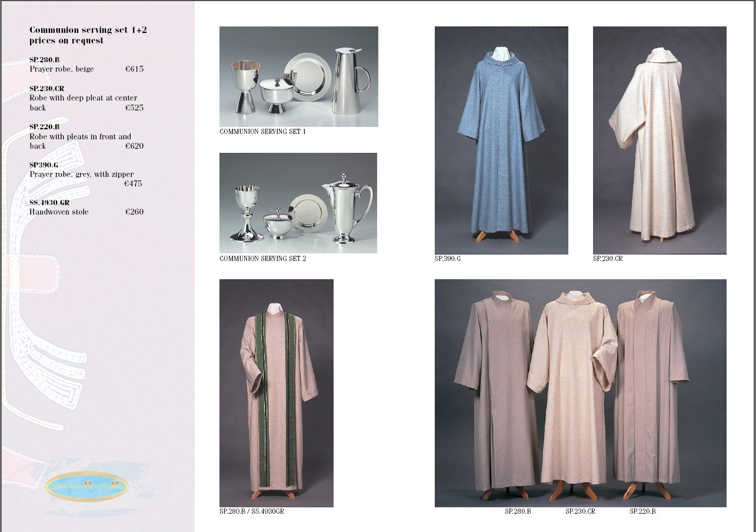Open the Communion Serving Set 1 photo
The width and height of the screenshot is (756, 532).
click(298, 76)
